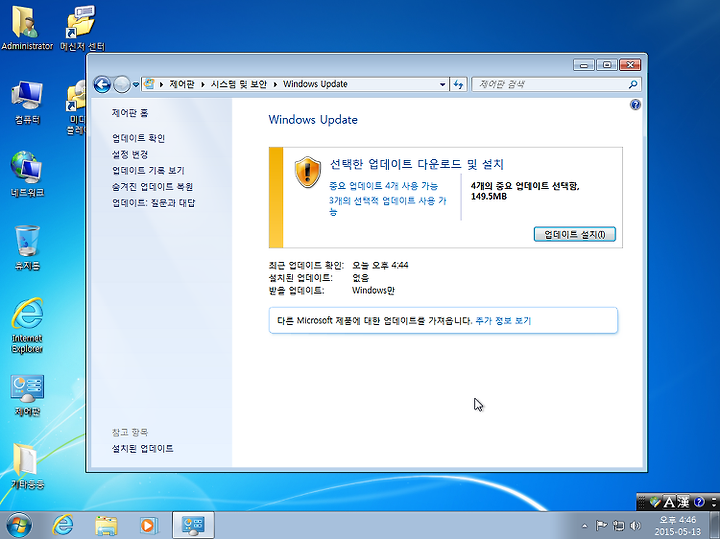Select the Control Panel taskbar button
The height and width of the screenshot is (539, 720).
pyautogui.click(x=193, y=525)
